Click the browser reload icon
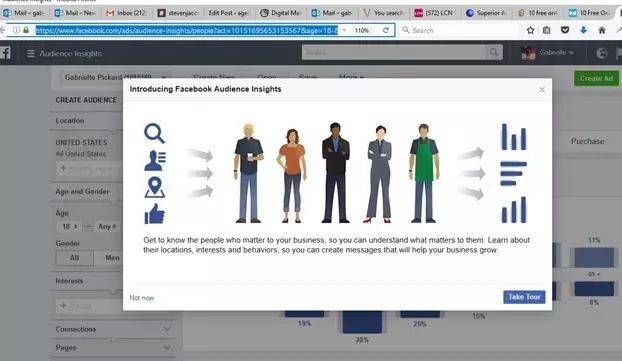622x361 pixels. coord(386,30)
